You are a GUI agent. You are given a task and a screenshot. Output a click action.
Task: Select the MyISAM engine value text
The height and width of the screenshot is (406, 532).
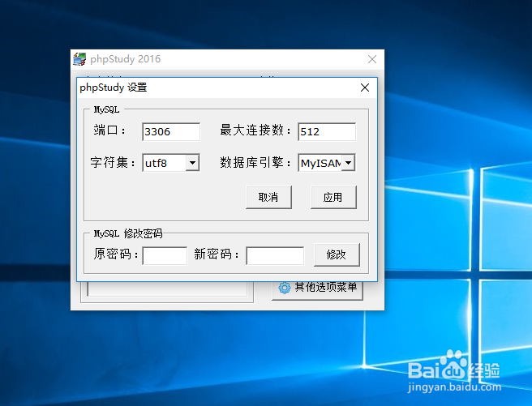(x=320, y=164)
